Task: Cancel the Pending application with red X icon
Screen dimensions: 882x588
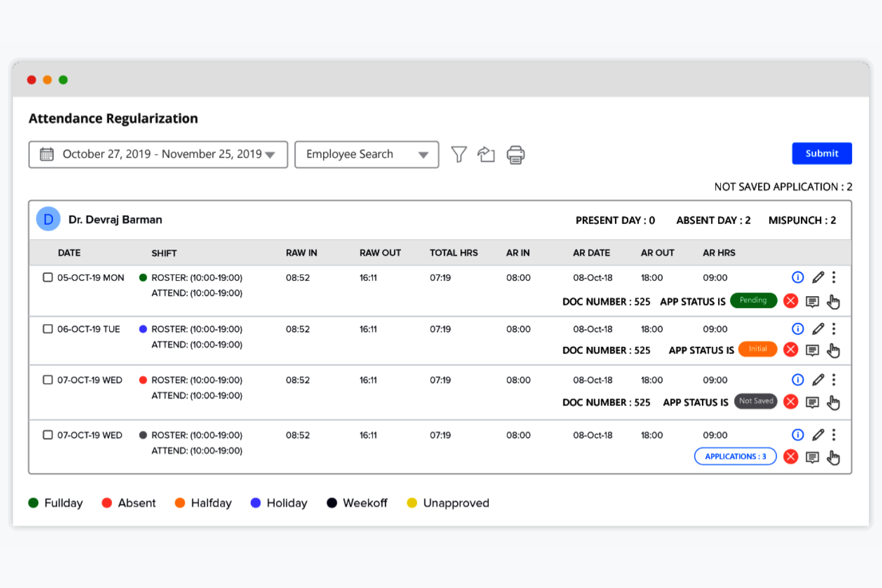Action: click(791, 301)
